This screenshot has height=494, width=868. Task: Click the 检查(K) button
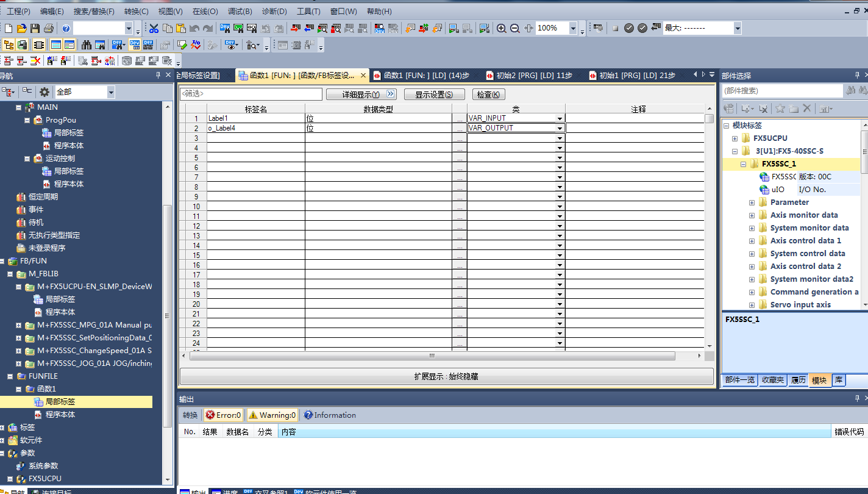point(488,95)
